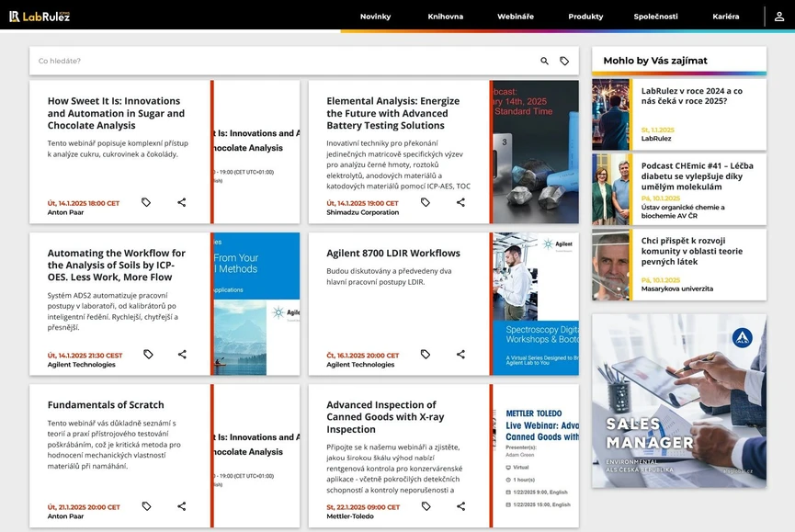Click date 'Čt, 16.1.2025 20:00 CET'
The image size is (795, 532).
[x=362, y=356]
